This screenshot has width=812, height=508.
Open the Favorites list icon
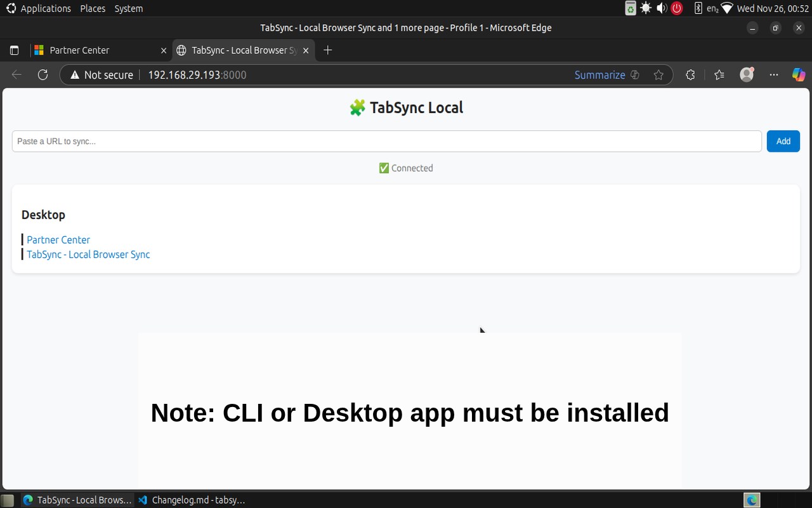(x=719, y=75)
